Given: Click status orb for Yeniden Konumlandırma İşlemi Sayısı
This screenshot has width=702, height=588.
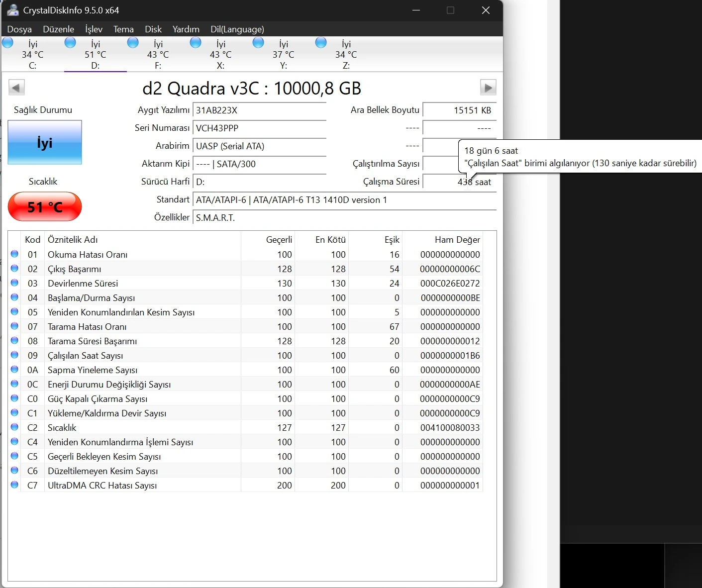Looking at the screenshot, I should click(14, 442).
